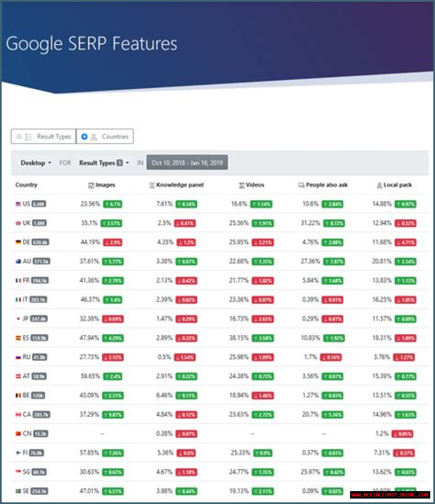Click the UK Images value 35.1%
The height and width of the screenshot is (504, 435).
(89, 223)
